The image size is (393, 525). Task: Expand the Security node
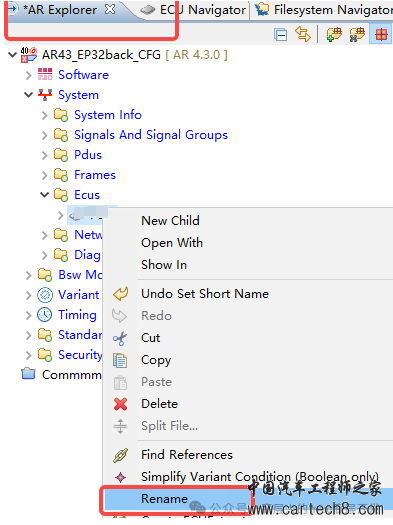(x=28, y=355)
